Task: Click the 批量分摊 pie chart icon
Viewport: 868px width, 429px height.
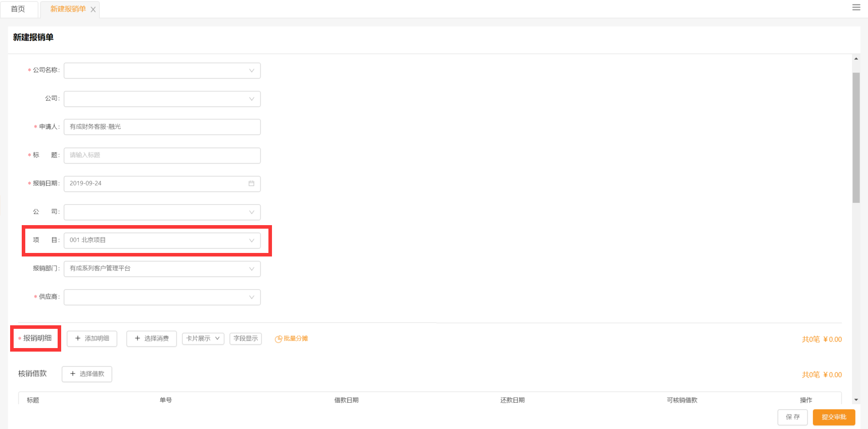Action: (x=278, y=339)
